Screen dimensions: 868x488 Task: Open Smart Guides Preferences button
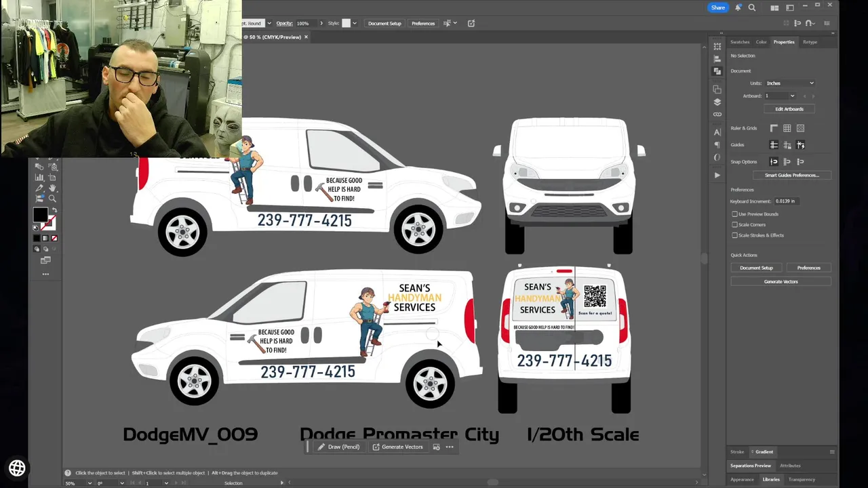[x=792, y=176]
